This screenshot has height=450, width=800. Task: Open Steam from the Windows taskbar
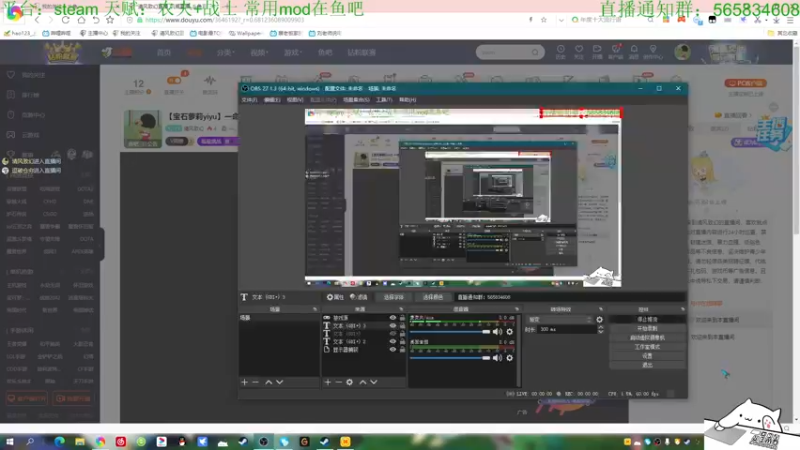[243, 441]
